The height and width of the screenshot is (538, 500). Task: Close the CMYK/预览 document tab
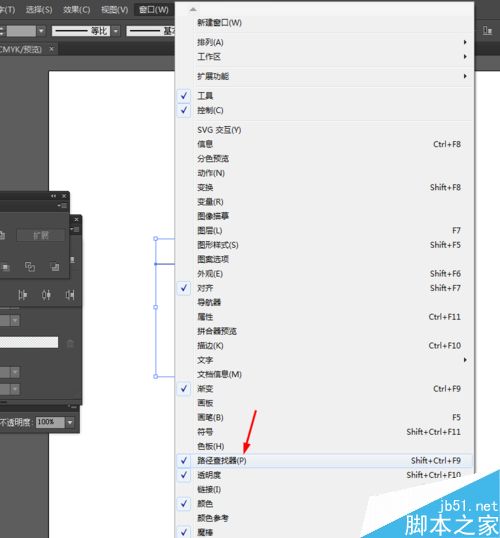click(51, 49)
